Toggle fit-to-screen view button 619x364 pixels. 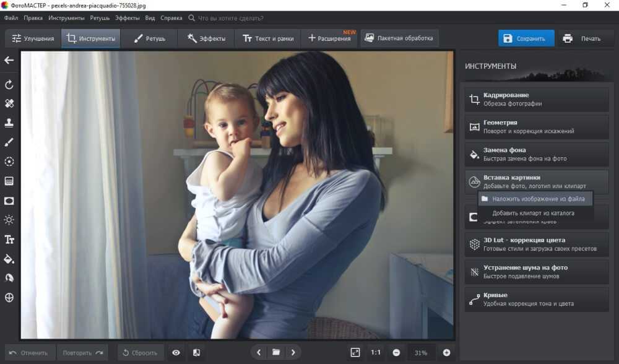(355, 353)
